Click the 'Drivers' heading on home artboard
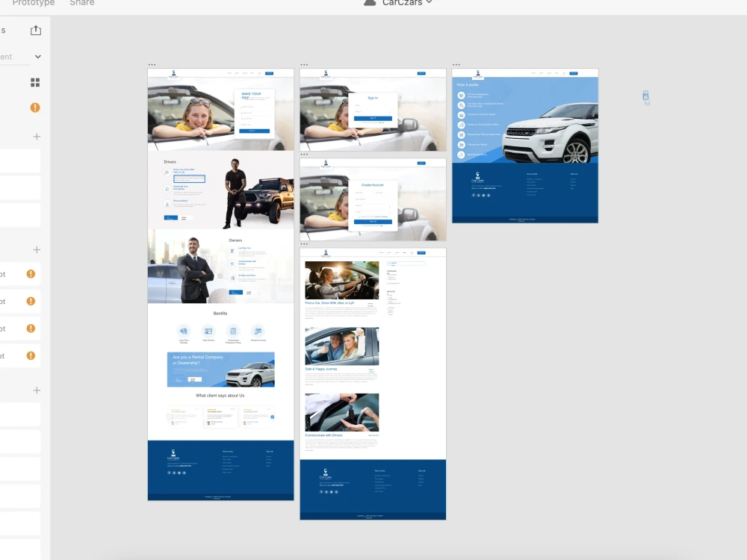Image resolution: width=747 pixels, height=560 pixels. [x=170, y=162]
